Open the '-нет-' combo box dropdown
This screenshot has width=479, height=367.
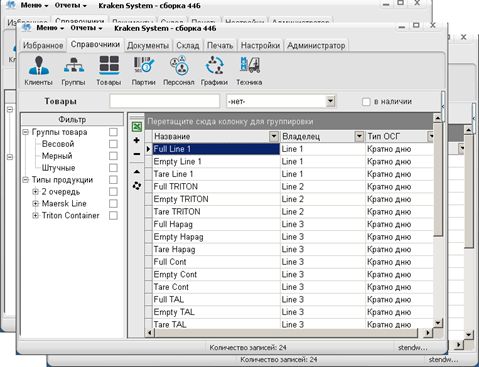[330, 101]
